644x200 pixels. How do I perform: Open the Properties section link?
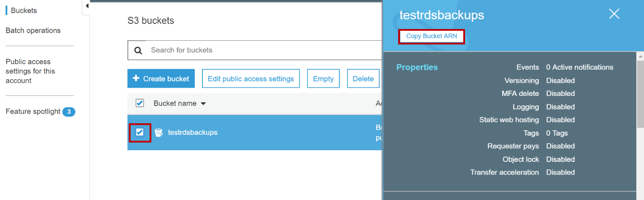417,67
